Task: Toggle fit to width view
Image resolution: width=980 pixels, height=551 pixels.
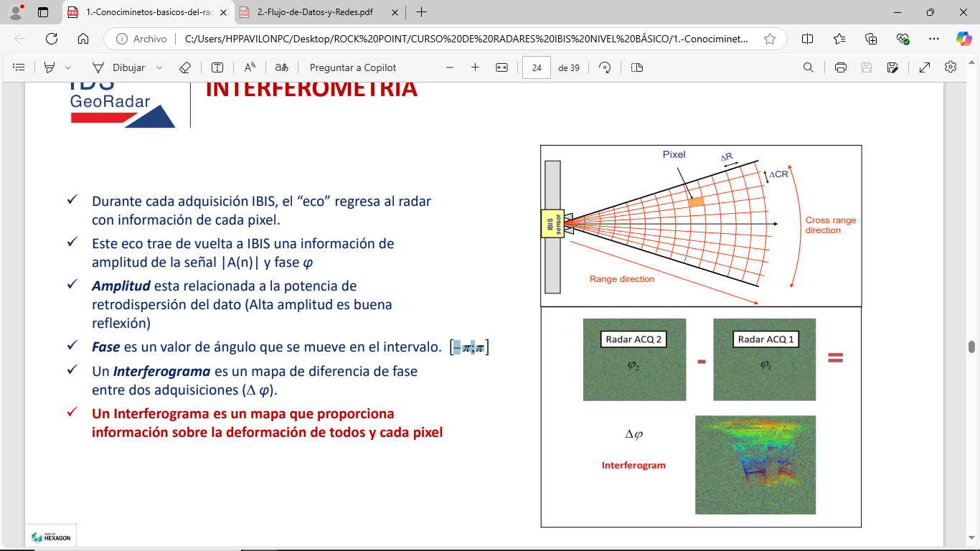Action: (501, 67)
